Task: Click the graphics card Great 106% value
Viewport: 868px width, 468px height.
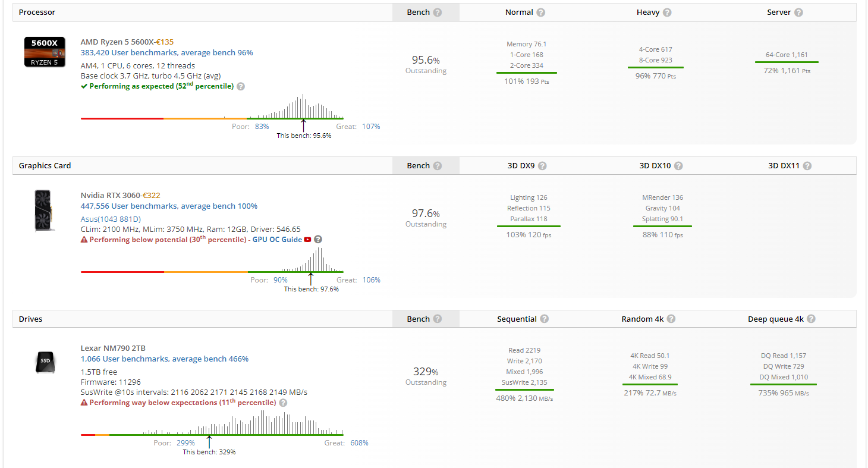Action: (371, 280)
